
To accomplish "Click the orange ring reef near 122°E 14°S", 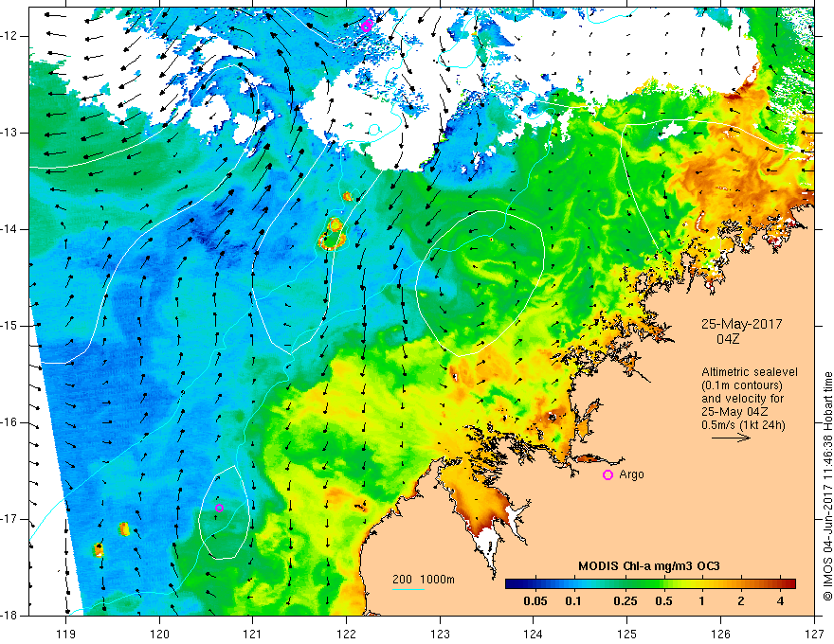I will [333, 234].
